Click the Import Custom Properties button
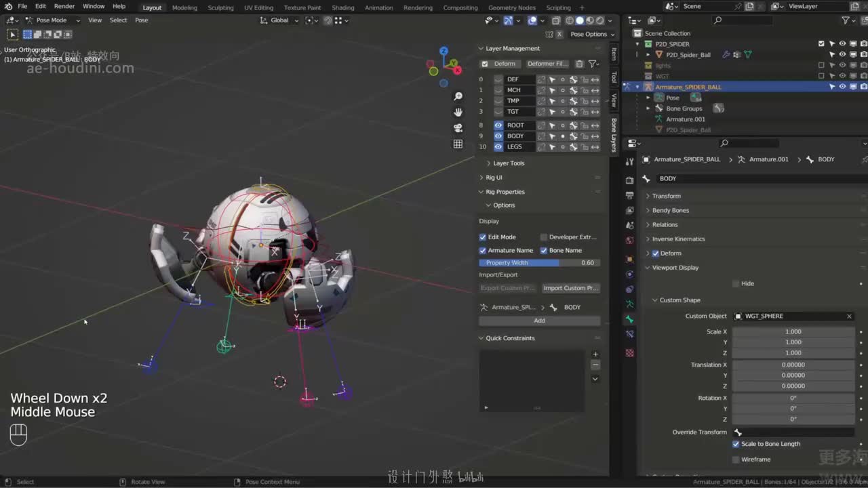 (570, 288)
